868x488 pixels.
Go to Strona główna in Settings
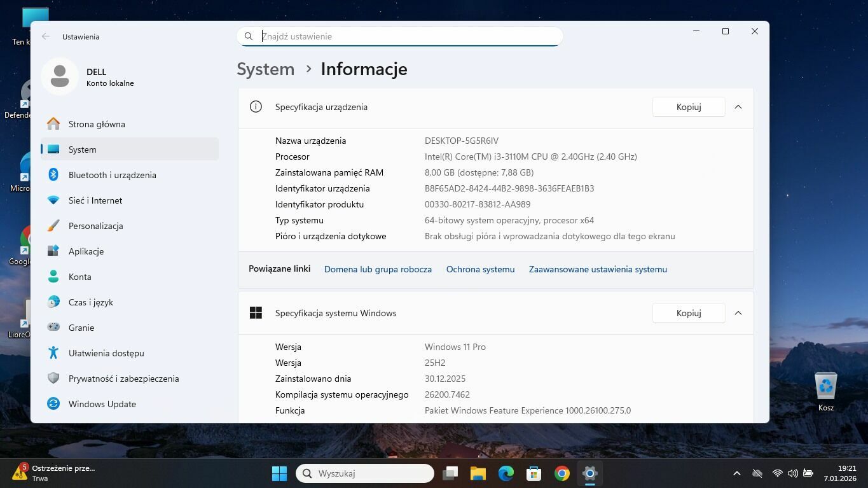pyautogui.click(x=97, y=124)
